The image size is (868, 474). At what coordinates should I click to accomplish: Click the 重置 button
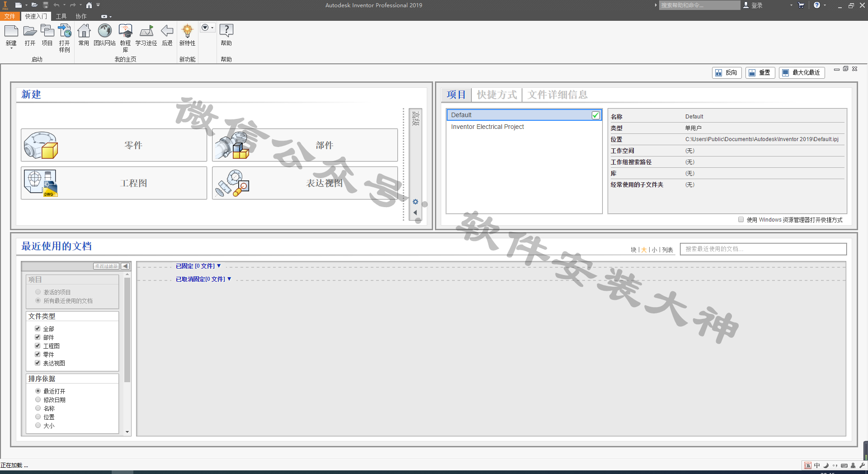760,73
